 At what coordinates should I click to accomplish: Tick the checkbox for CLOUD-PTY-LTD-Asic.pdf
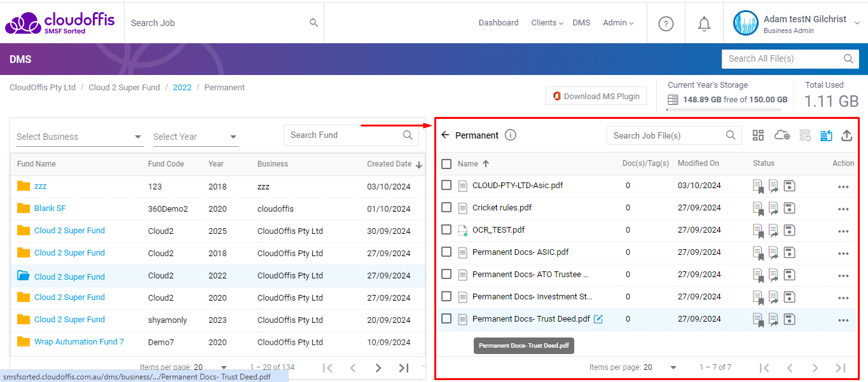pyautogui.click(x=446, y=186)
